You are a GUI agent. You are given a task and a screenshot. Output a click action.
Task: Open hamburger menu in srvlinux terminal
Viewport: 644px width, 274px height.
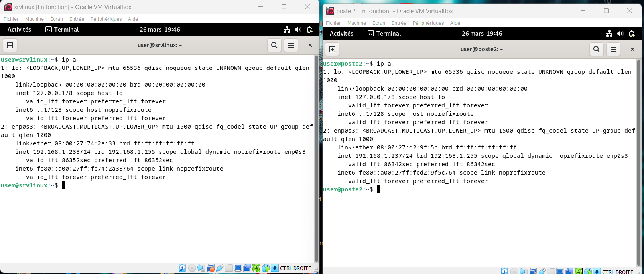291,45
